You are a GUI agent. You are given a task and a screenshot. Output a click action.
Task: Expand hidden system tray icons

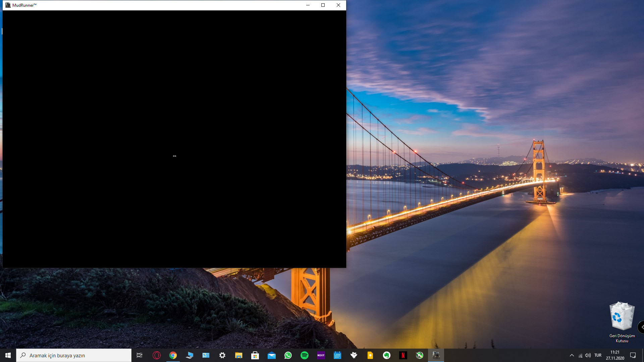point(572,355)
